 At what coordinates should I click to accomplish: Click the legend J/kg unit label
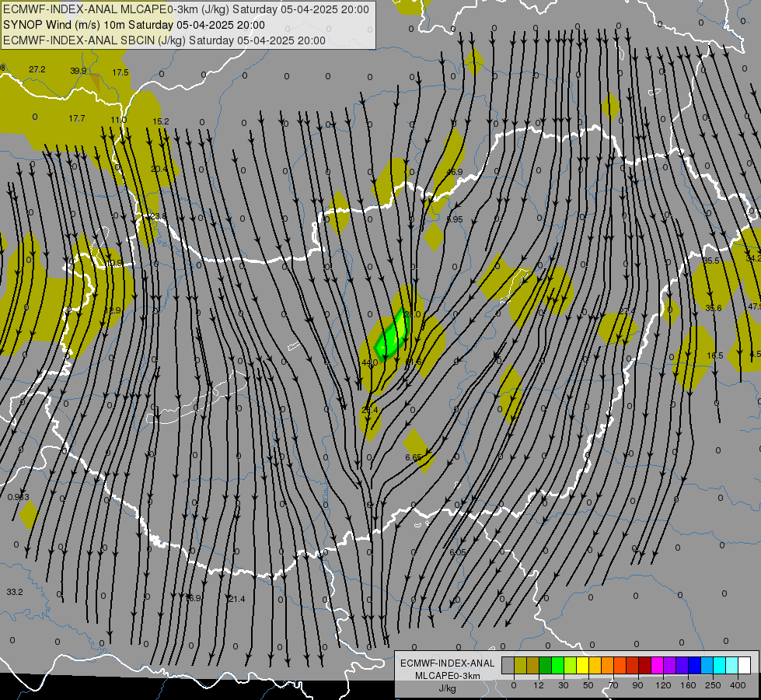(x=448, y=688)
